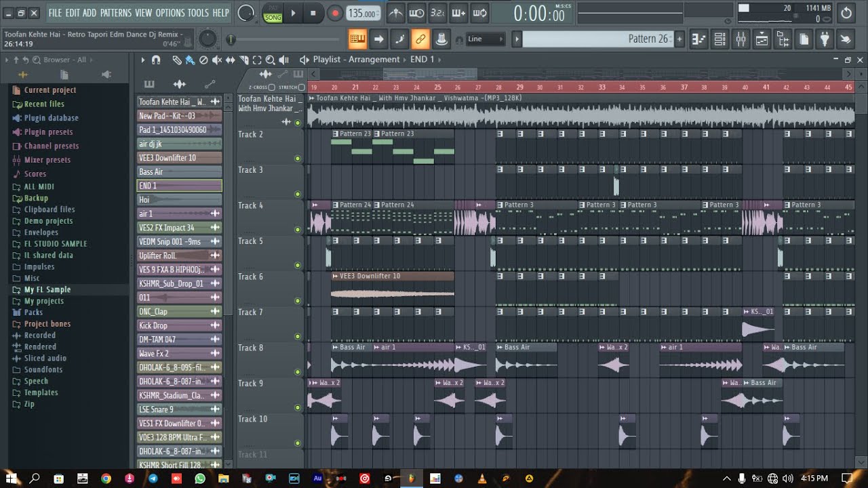This screenshot has height=488, width=868.
Task: Select the Mute tool in playlist toolbar
Action: click(x=217, y=60)
